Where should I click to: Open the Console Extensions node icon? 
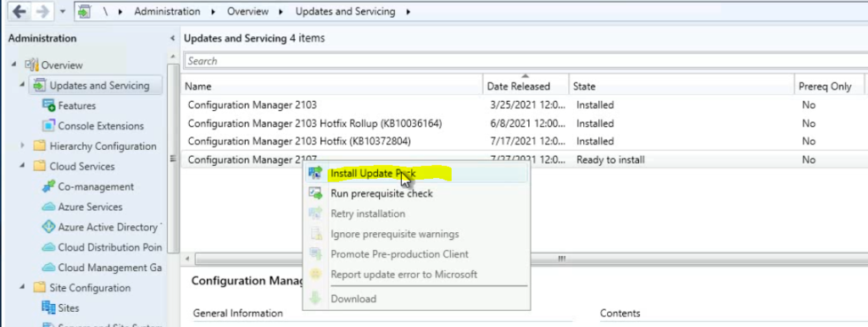[48, 125]
